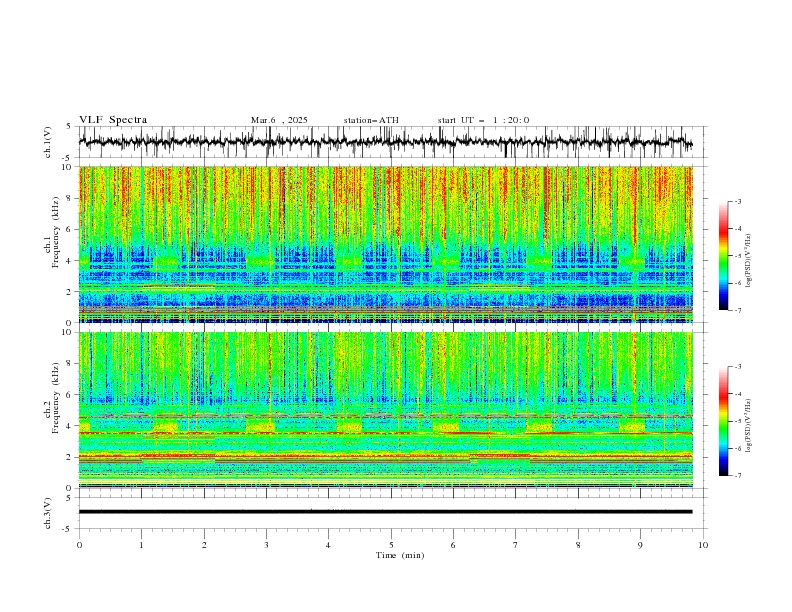The width and height of the screenshot is (792, 612).
Task: Click ch.1 voltage axis "5" tick label
Action: pyautogui.click(x=69, y=126)
